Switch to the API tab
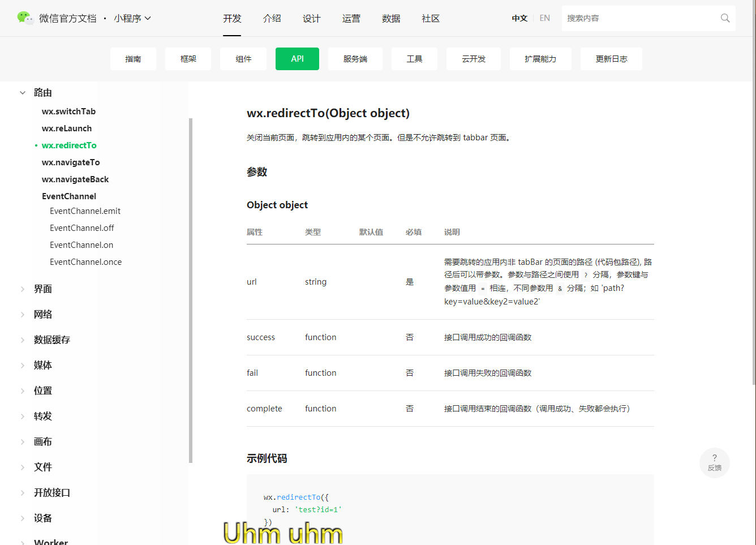This screenshot has width=756, height=545. tap(297, 58)
